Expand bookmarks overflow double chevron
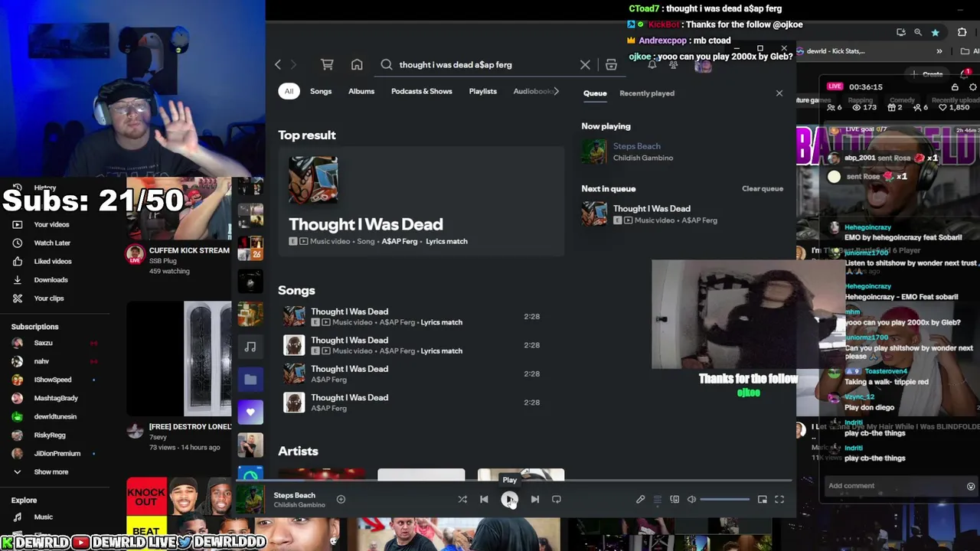The width and height of the screenshot is (980, 551). [939, 51]
